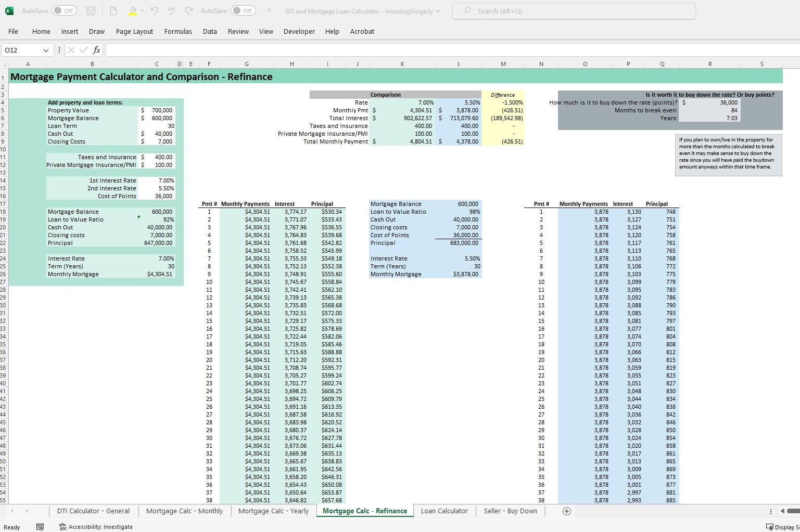Run spelling check from the abc icon
Viewport: 800px width, 532px height.
(171, 10)
